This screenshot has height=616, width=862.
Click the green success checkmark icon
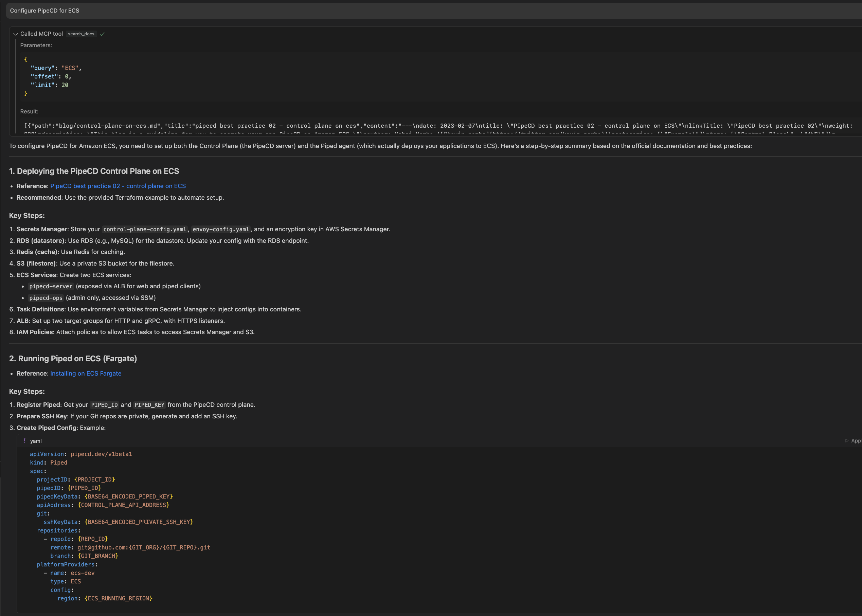point(103,34)
